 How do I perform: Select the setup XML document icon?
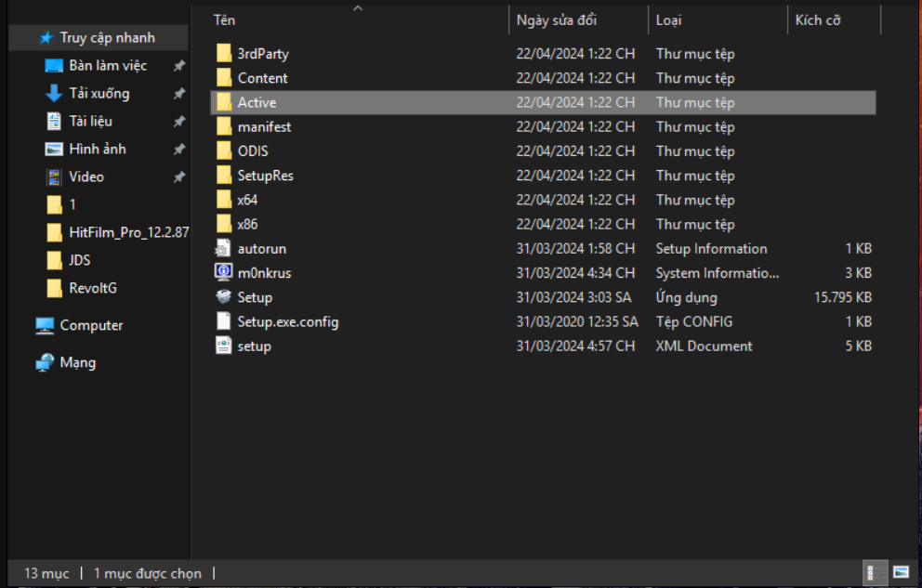[x=223, y=346]
